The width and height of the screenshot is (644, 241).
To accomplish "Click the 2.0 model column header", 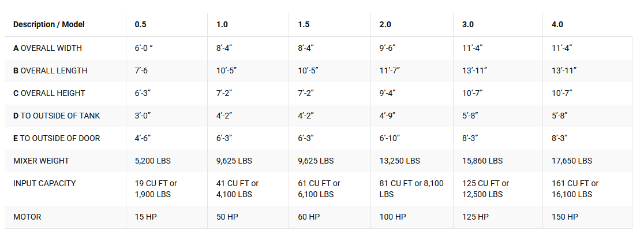I will point(385,24).
